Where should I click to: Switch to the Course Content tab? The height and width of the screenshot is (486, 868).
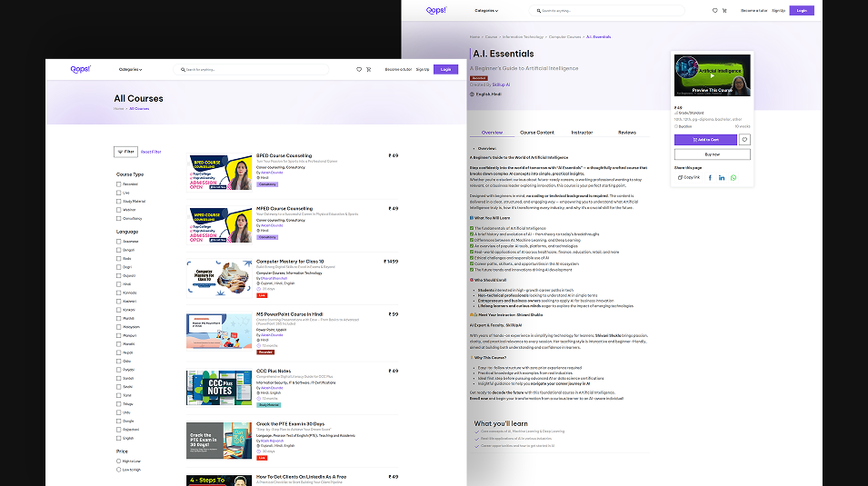[537, 133]
